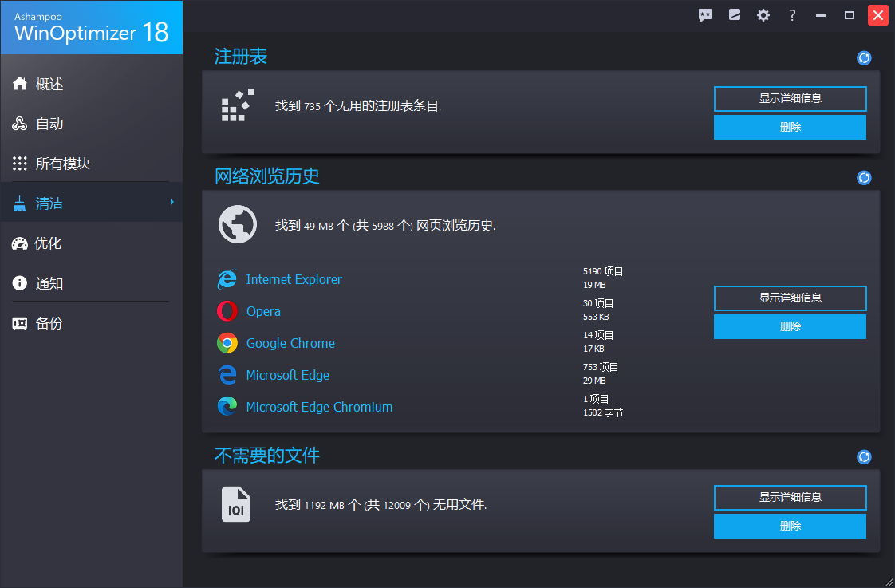895x588 pixels.
Task: Show details for 不需要的文件
Action: click(790, 498)
